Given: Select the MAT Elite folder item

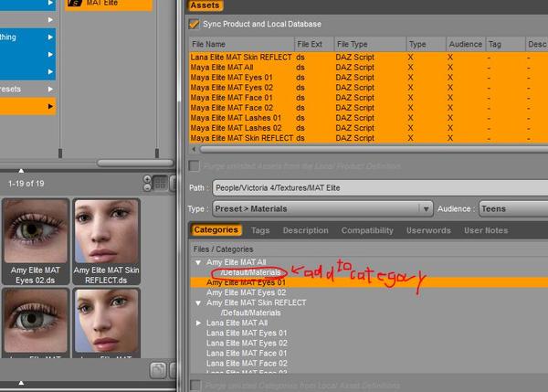Looking at the screenshot, I should click(x=109, y=4).
